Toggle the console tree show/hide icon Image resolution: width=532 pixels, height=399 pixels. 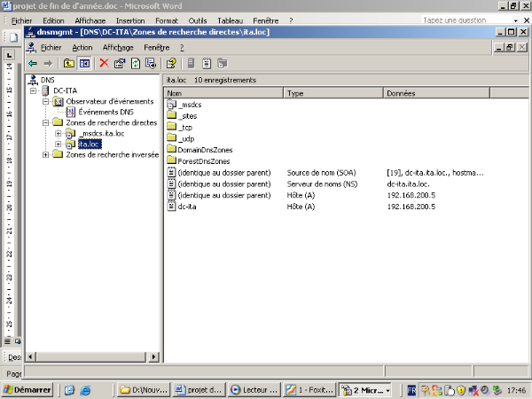tap(83, 63)
